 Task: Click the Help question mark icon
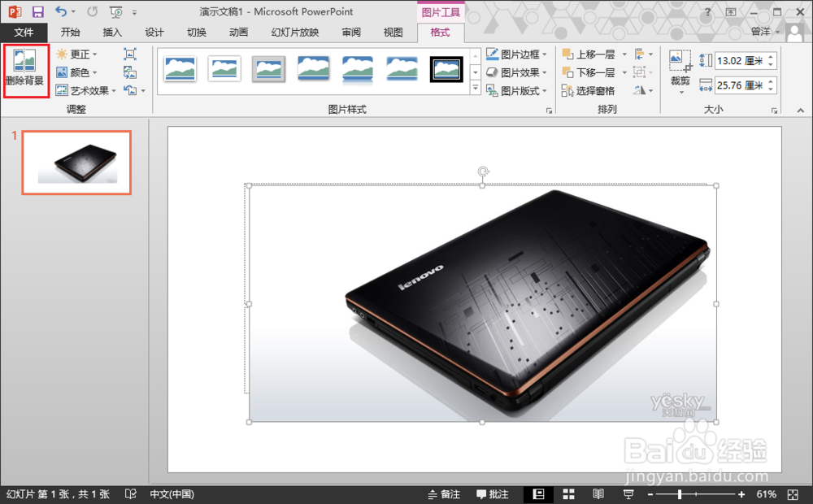click(708, 12)
